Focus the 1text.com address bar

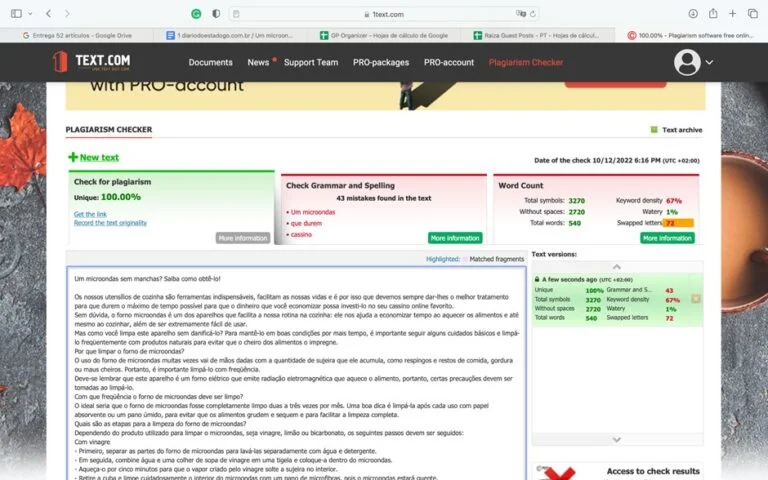pos(384,14)
